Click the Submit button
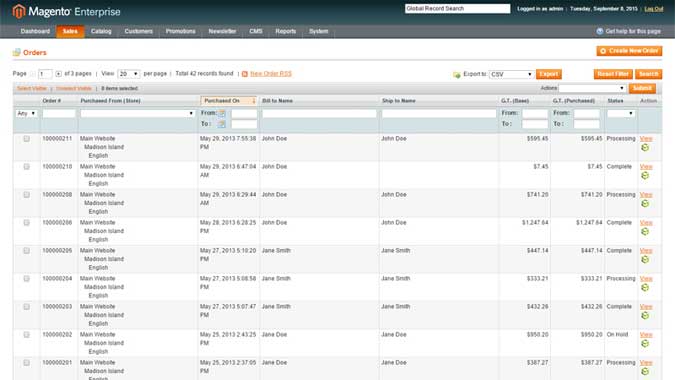The width and height of the screenshot is (675, 380). 642,88
